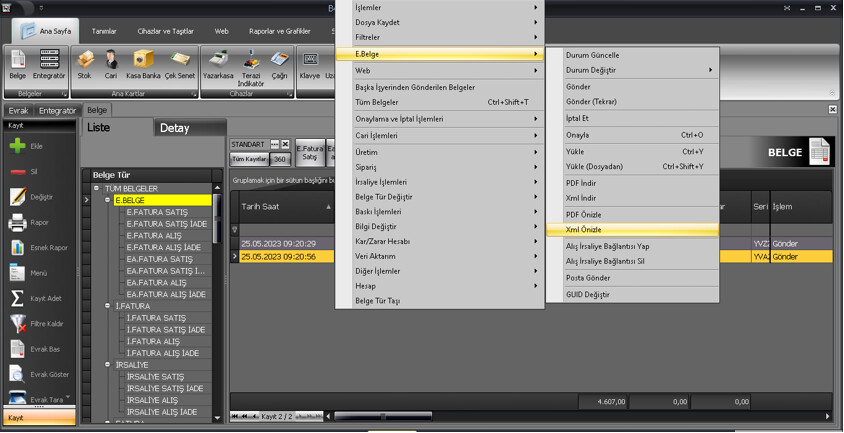This screenshot has height=433, width=844.
Task: Click the Tüm Kayıtlar button
Action: click(249, 159)
